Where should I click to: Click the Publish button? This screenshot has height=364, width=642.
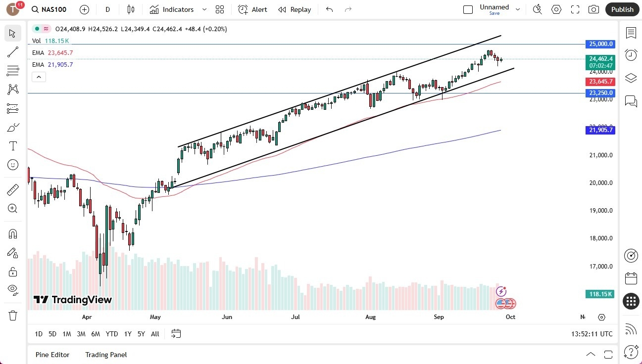[x=622, y=9]
